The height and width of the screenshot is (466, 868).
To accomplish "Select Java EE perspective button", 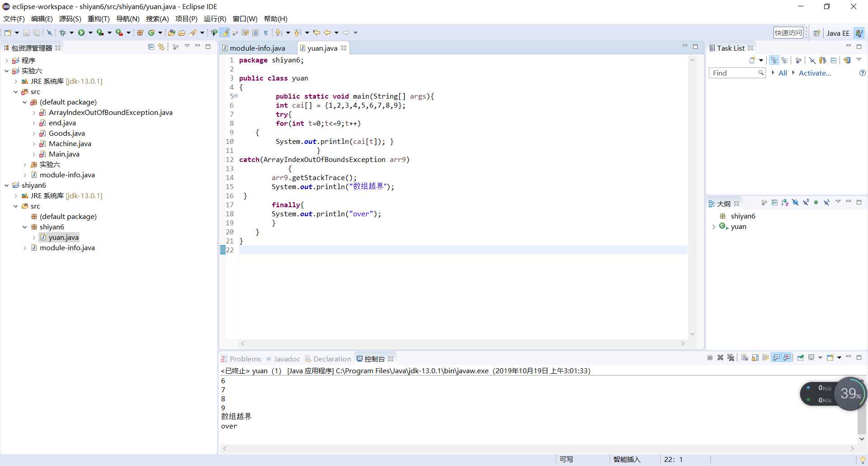I will (x=838, y=33).
